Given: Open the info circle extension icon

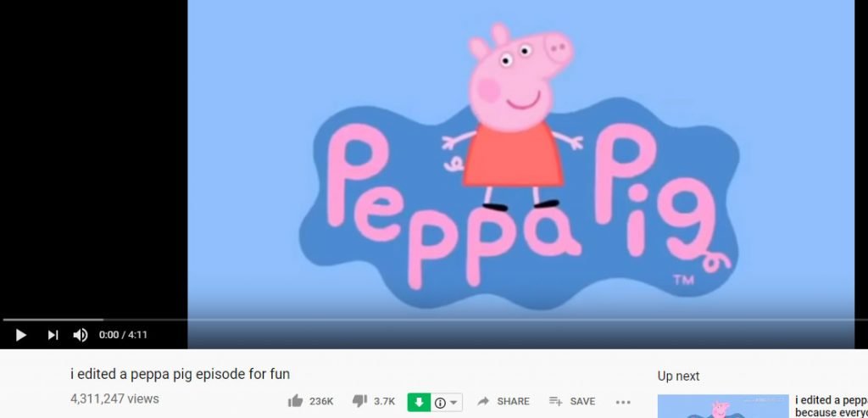Looking at the screenshot, I should 440,403.
